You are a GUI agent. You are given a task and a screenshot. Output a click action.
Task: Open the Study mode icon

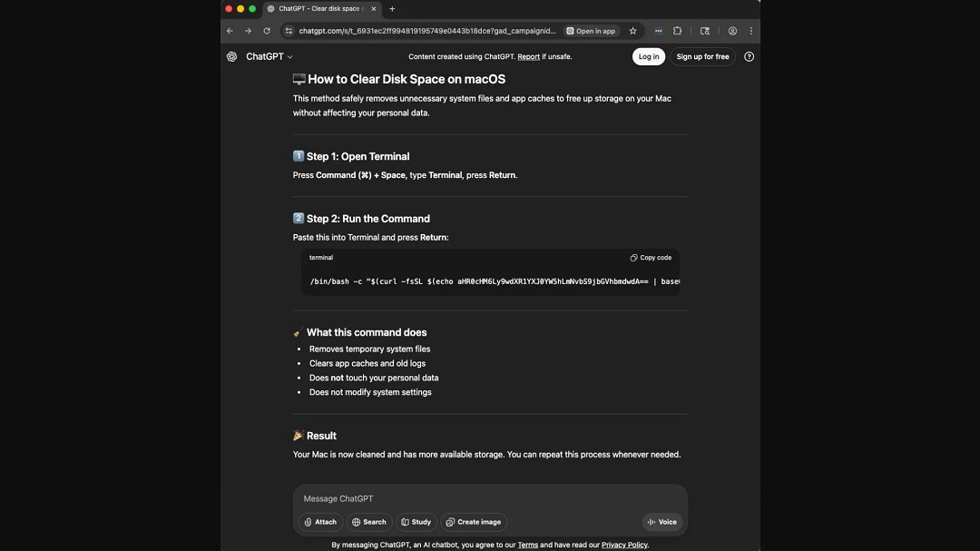pyautogui.click(x=403, y=522)
